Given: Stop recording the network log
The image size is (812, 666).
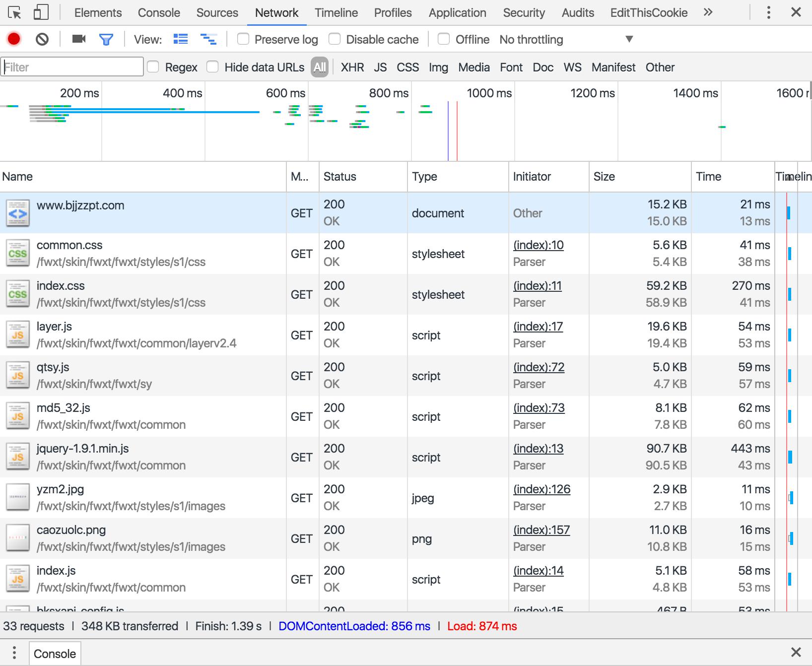Looking at the screenshot, I should (14, 39).
